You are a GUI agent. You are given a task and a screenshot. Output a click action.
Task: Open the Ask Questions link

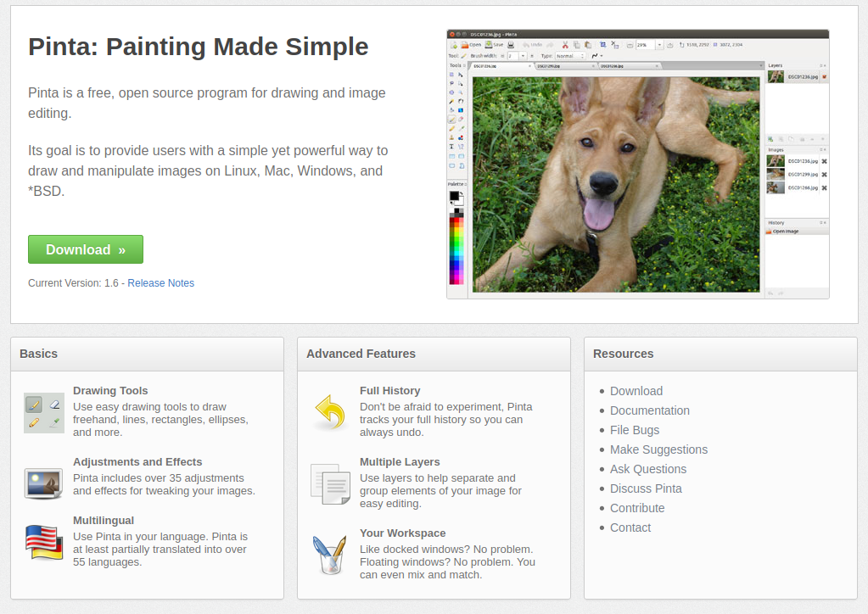point(648,469)
